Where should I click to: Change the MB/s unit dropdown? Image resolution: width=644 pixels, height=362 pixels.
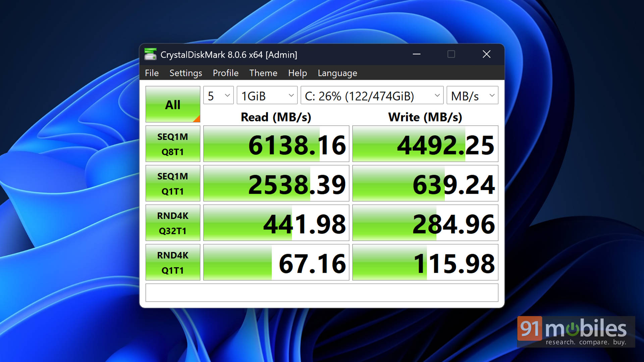[x=472, y=96]
